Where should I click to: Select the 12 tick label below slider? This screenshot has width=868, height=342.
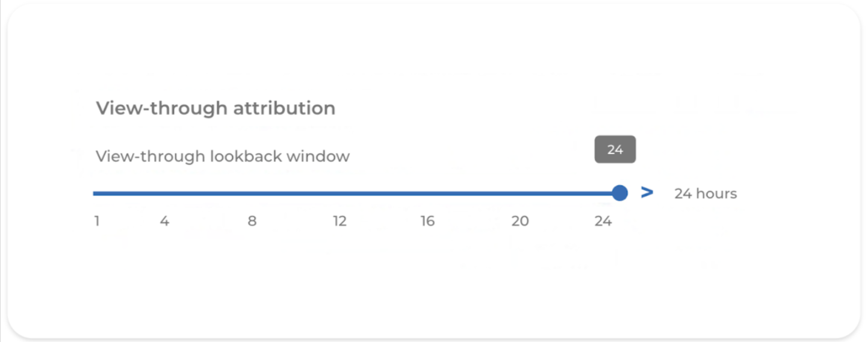pyautogui.click(x=339, y=221)
